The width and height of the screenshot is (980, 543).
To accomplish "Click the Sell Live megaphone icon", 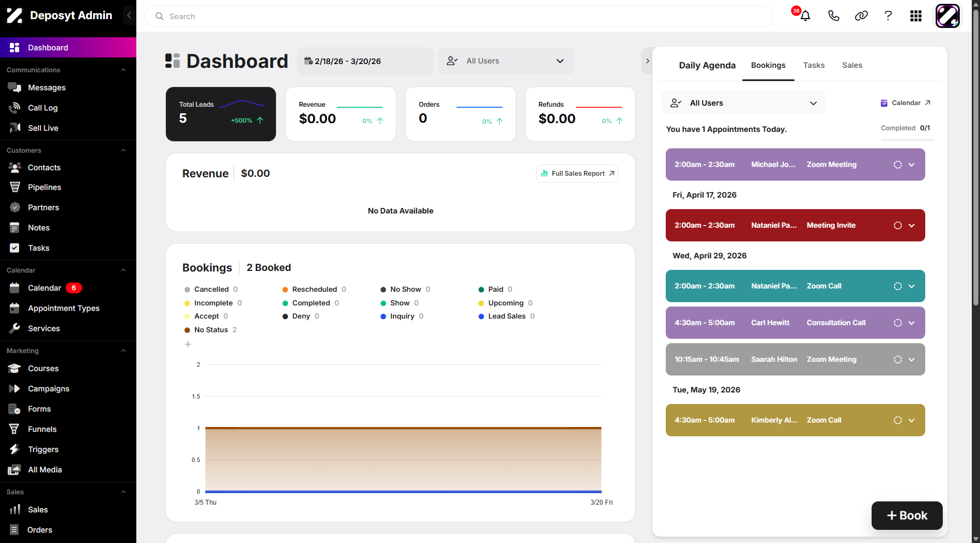I will coord(15,128).
